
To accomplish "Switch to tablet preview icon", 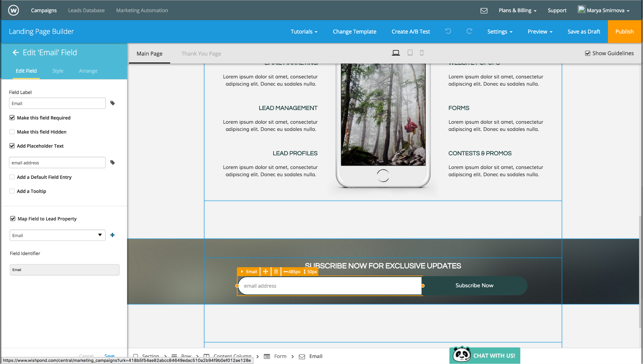I will (410, 53).
